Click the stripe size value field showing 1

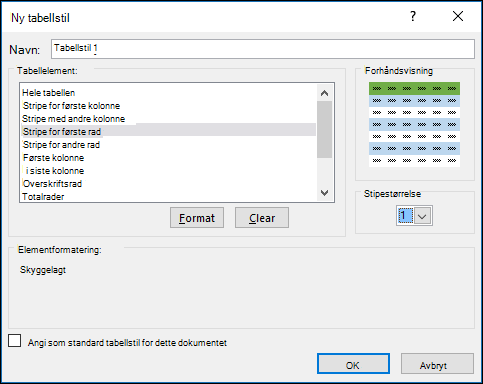click(405, 216)
